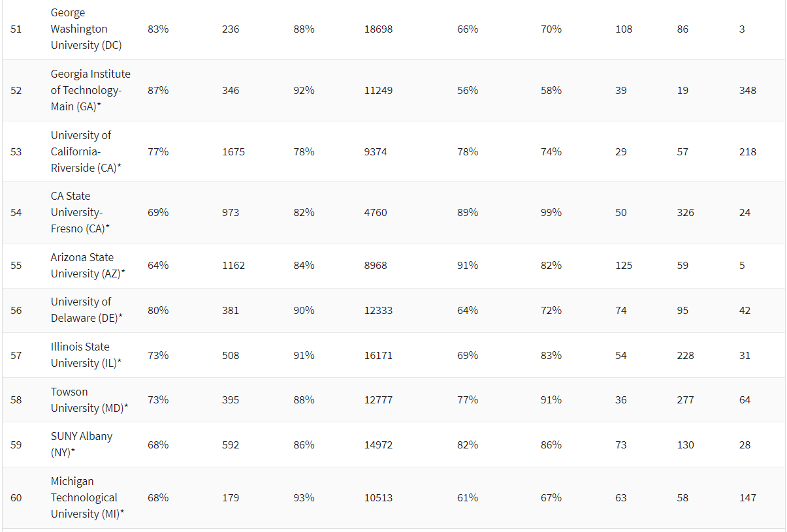Click the 147 value in Michigan Tech row
Image resolution: width=787 pixels, height=532 pixels.
747,498
